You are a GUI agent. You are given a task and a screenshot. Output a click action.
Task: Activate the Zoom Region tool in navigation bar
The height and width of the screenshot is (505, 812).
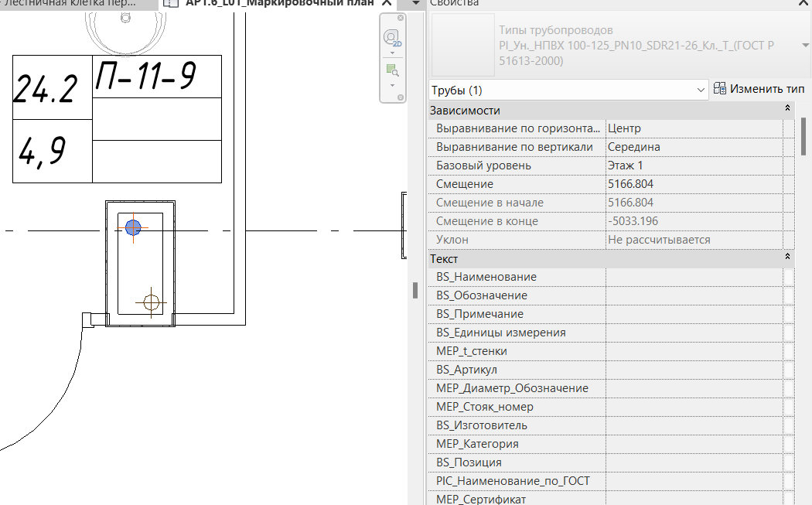tap(392, 70)
